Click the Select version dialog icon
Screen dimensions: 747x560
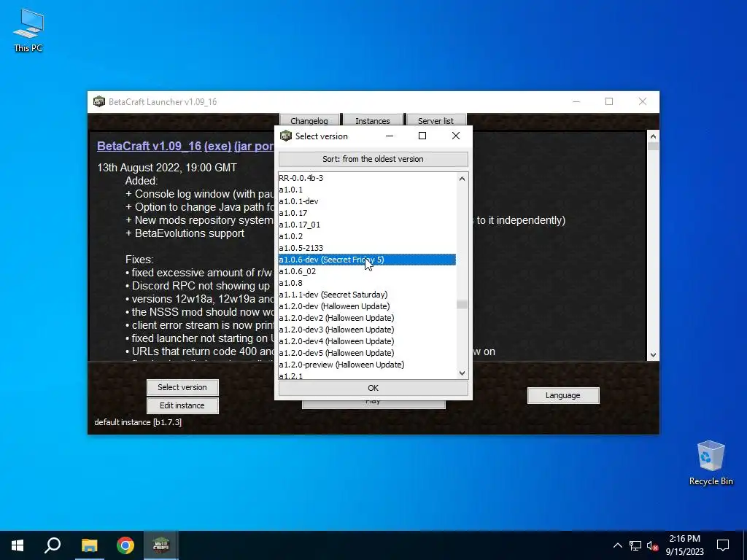click(x=286, y=136)
